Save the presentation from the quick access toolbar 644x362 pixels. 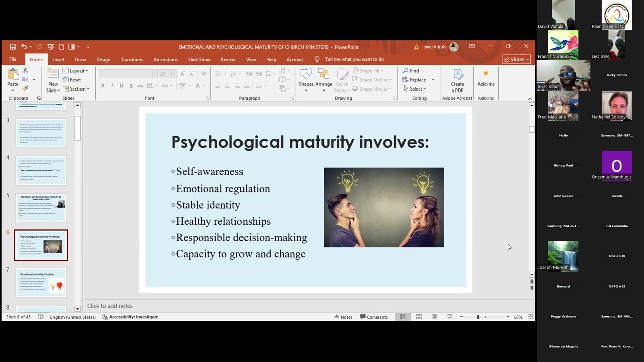coord(12,47)
